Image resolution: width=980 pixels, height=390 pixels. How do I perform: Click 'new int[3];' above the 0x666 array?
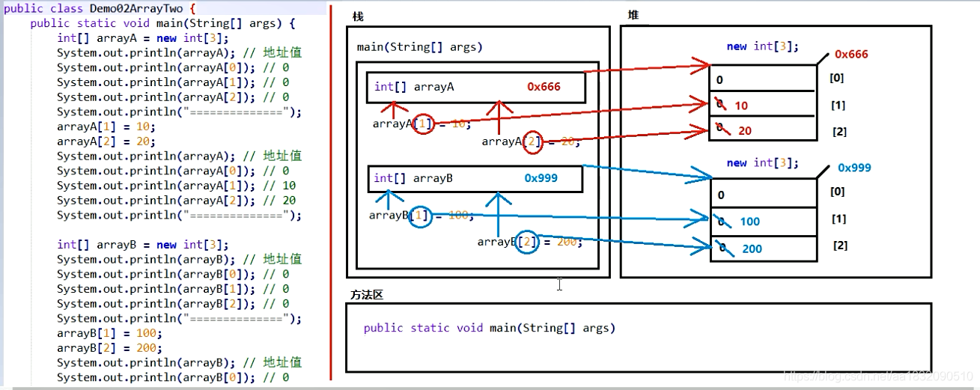[x=762, y=46]
